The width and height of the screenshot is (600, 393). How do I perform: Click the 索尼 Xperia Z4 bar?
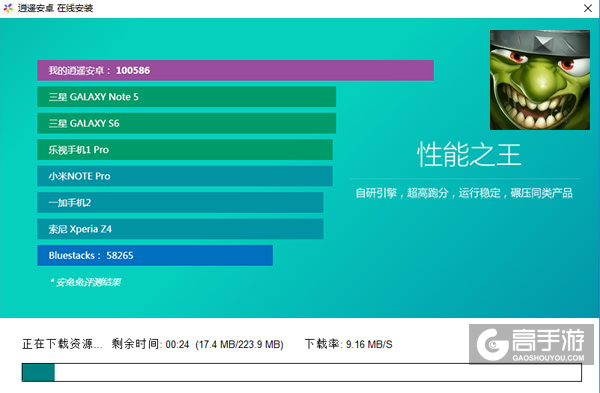(180, 229)
